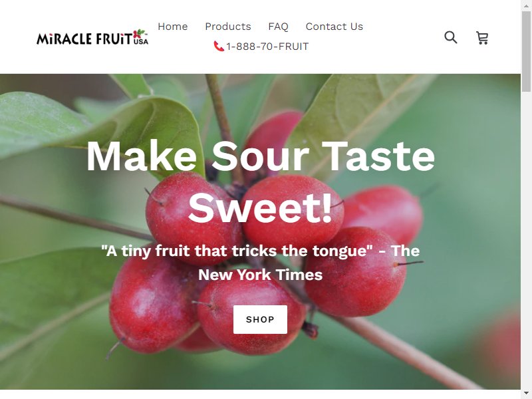Click the Make Sour Taste Sweet headline

tap(261, 182)
